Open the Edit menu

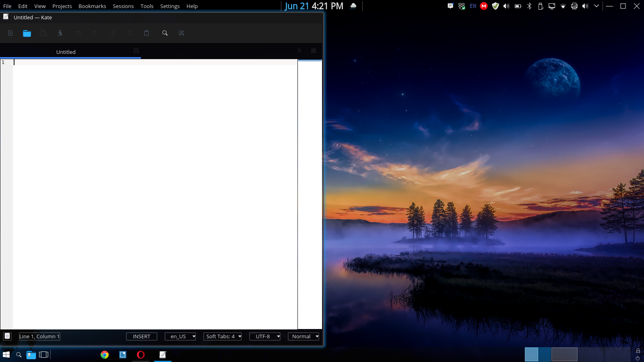[x=23, y=6]
